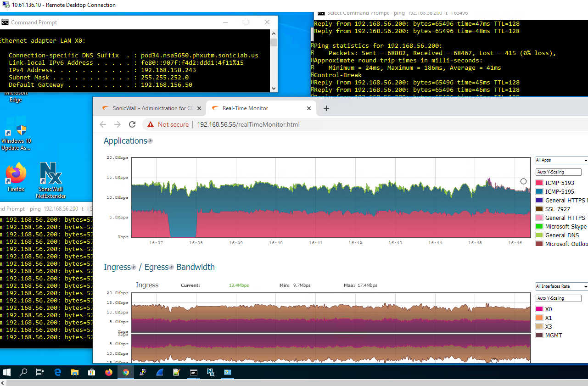Click the X0 interface legend swatch
The width and height of the screenshot is (588, 386).
coord(539,309)
